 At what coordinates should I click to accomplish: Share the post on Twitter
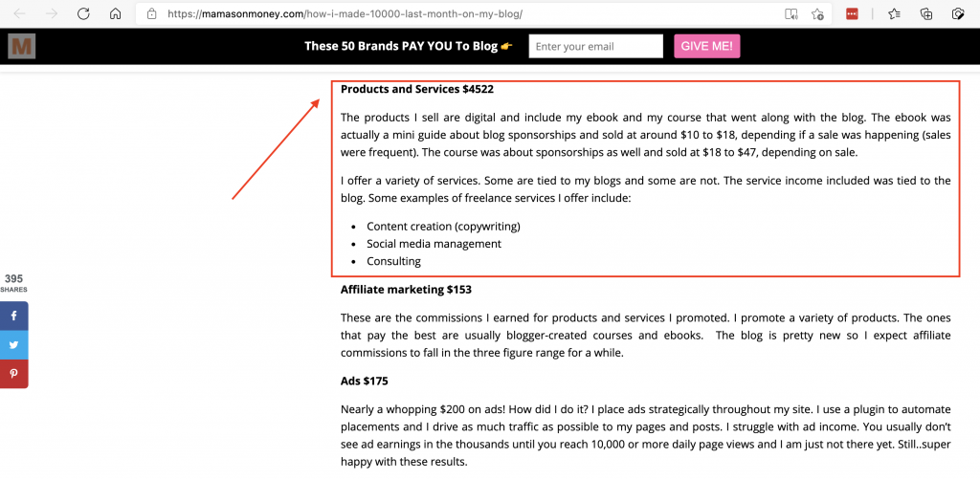coord(13,344)
